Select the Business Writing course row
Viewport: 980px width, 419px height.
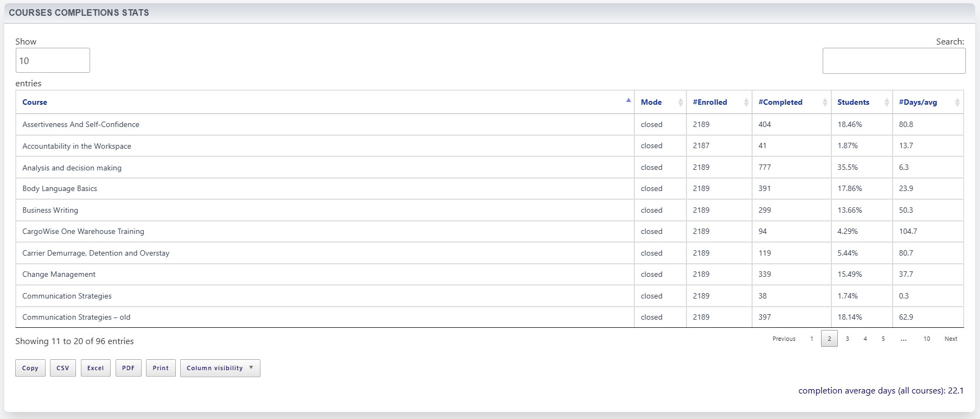coord(50,210)
